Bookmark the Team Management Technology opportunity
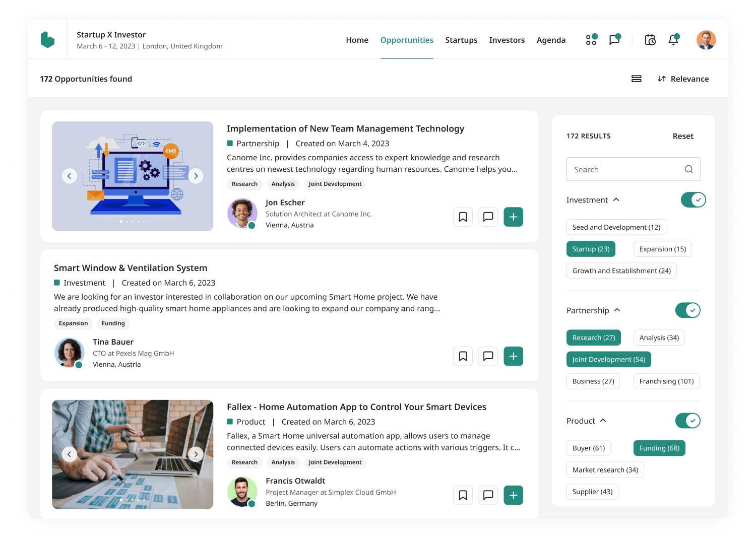 [x=463, y=217]
